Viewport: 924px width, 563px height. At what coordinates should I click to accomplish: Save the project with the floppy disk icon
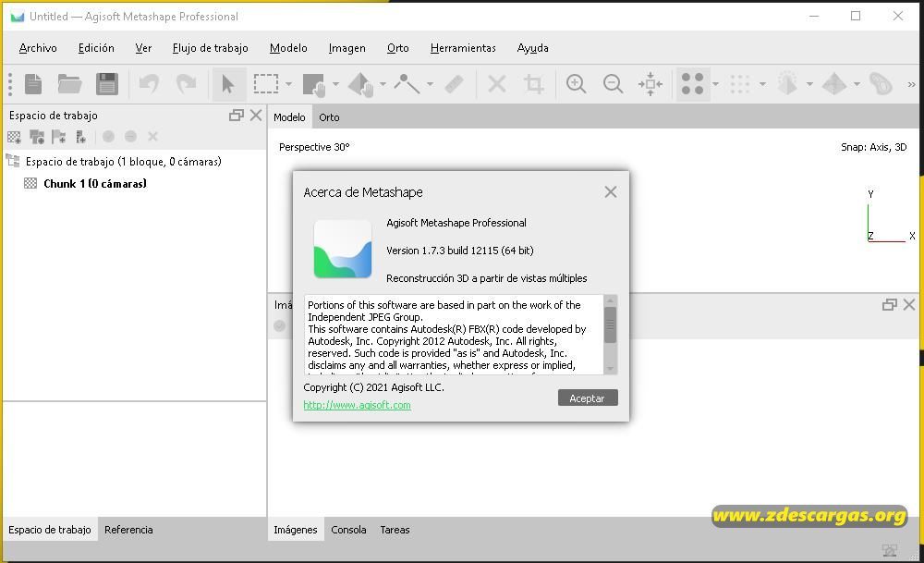click(x=106, y=84)
